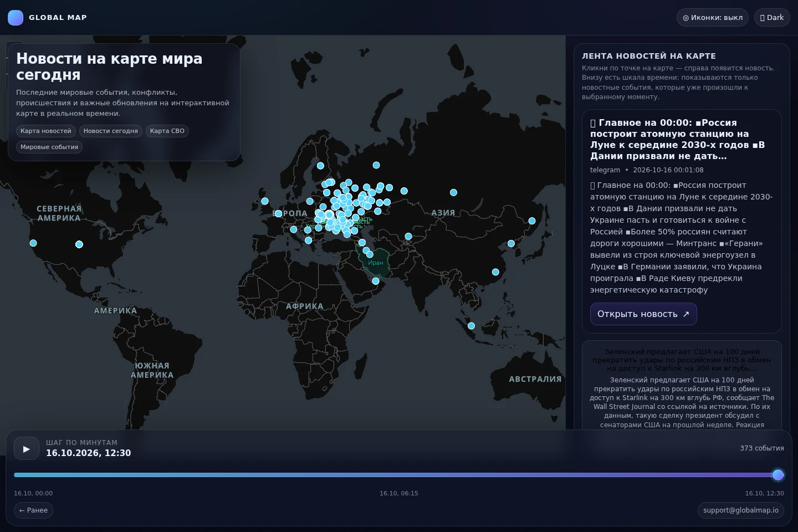
Task: Click the 16.10, 06:15 timeline label
Action: [x=399, y=493]
